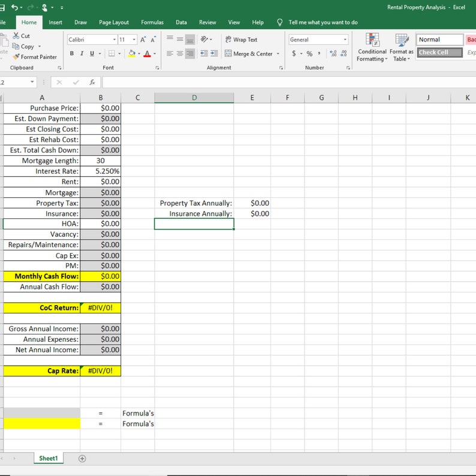
Task: Click Decrease Indent icon
Action: point(204,53)
